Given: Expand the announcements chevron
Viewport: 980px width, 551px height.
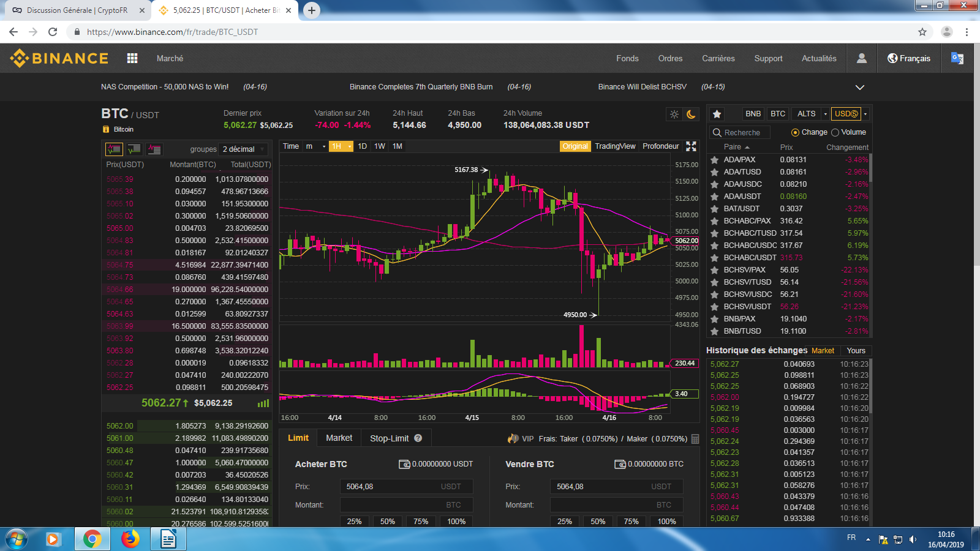Looking at the screenshot, I should point(860,88).
